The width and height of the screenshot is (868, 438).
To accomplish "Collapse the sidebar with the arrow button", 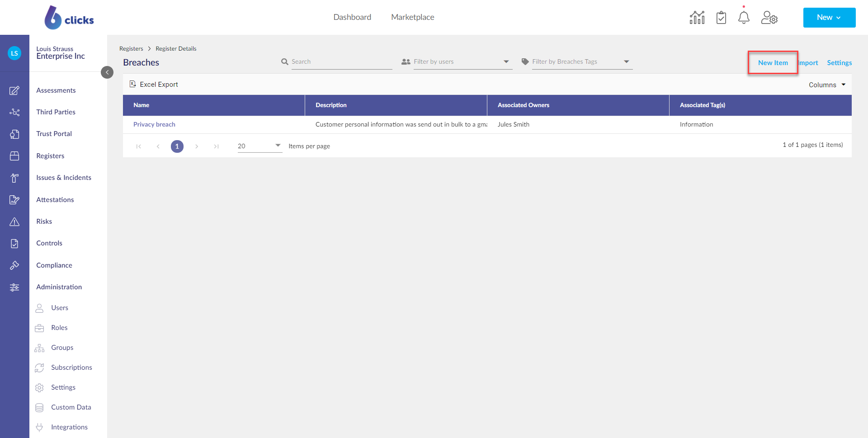I will [x=107, y=72].
